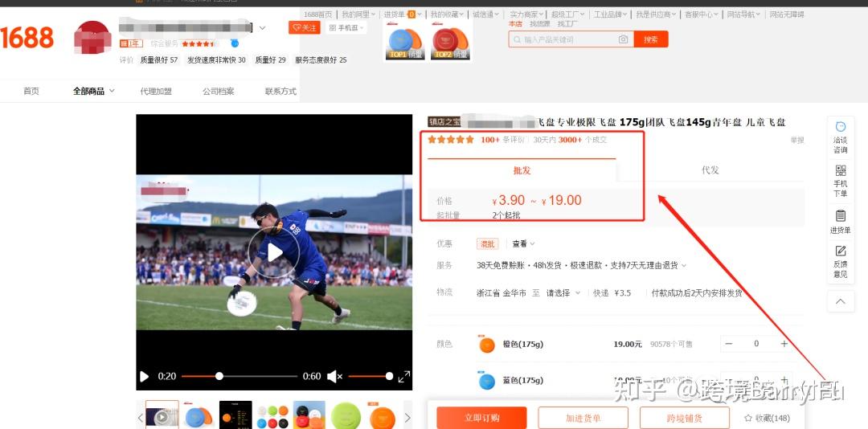
Task: Expand the 我的收藏 top menu
Action: click(x=448, y=14)
